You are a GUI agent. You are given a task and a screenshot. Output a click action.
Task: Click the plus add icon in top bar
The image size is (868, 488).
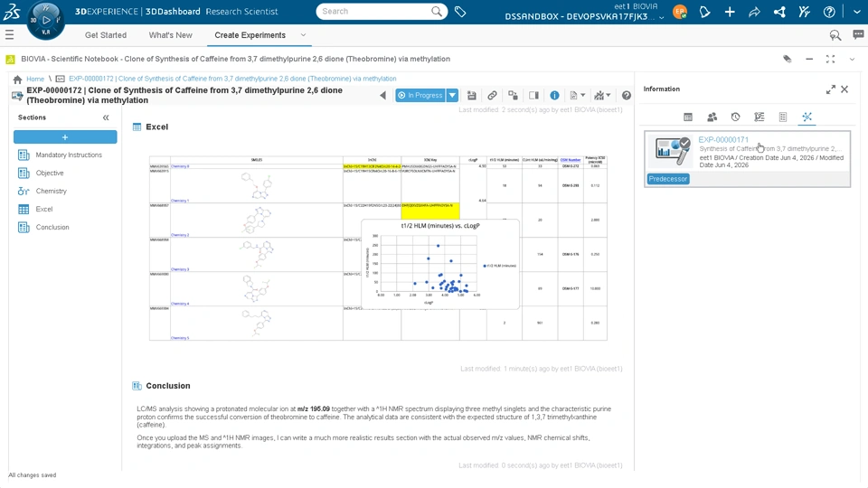click(x=730, y=12)
